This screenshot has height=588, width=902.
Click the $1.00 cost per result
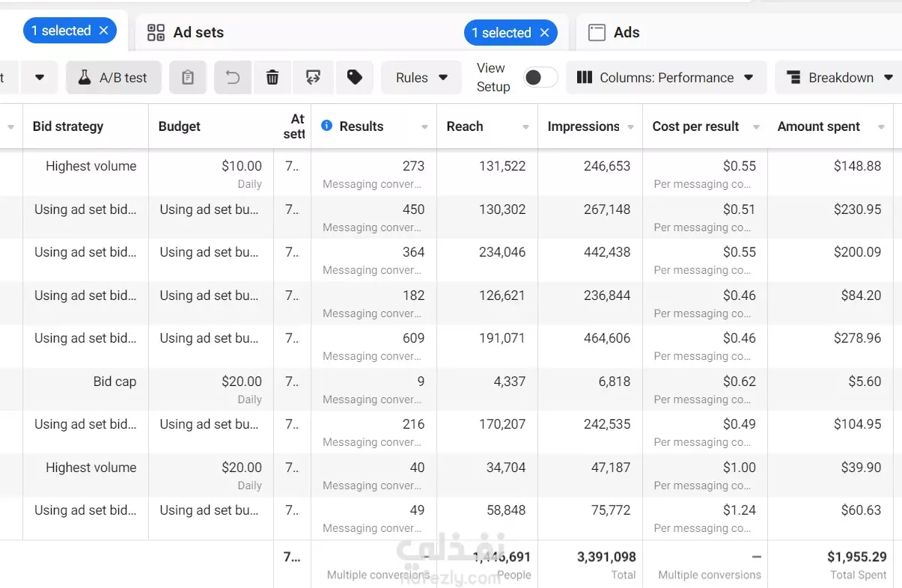pos(740,468)
